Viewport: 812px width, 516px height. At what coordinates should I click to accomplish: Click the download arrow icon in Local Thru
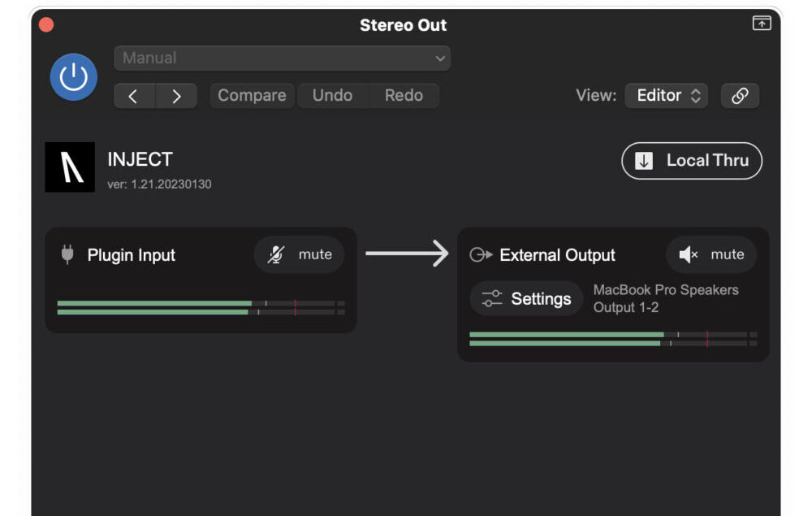point(645,160)
